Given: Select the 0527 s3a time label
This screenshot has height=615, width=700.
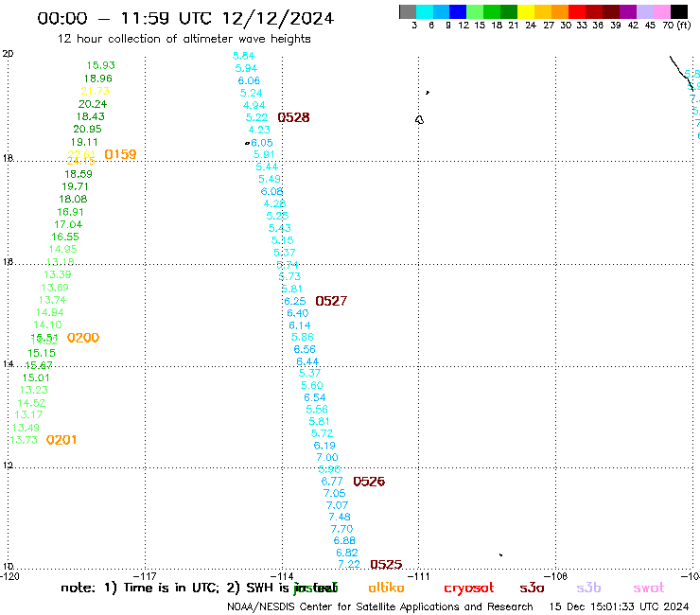Looking at the screenshot, I should pyautogui.click(x=331, y=301).
